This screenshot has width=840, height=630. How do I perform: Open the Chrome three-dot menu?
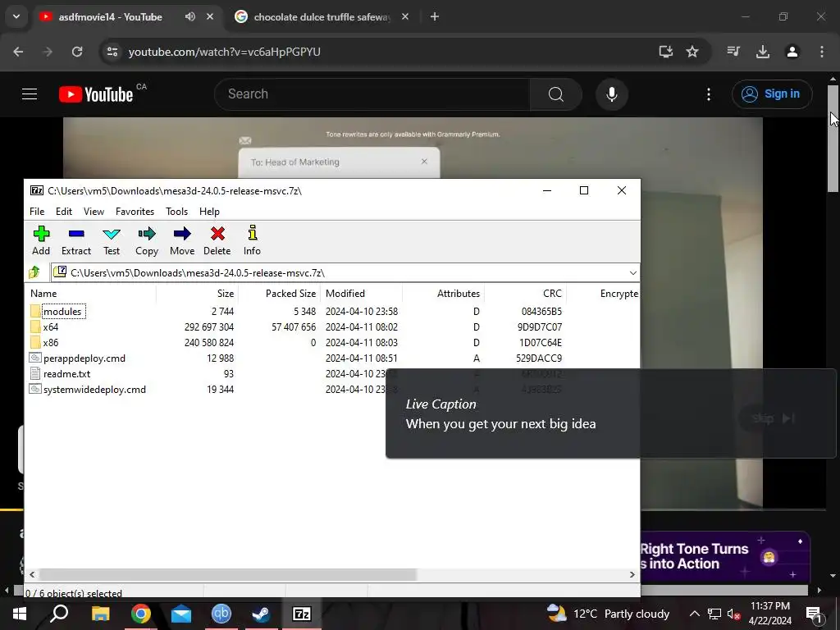pos(822,52)
